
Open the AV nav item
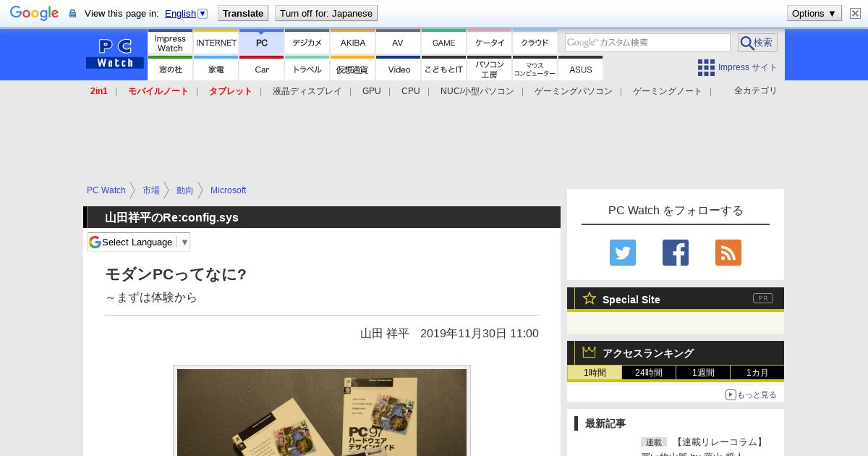point(398,43)
